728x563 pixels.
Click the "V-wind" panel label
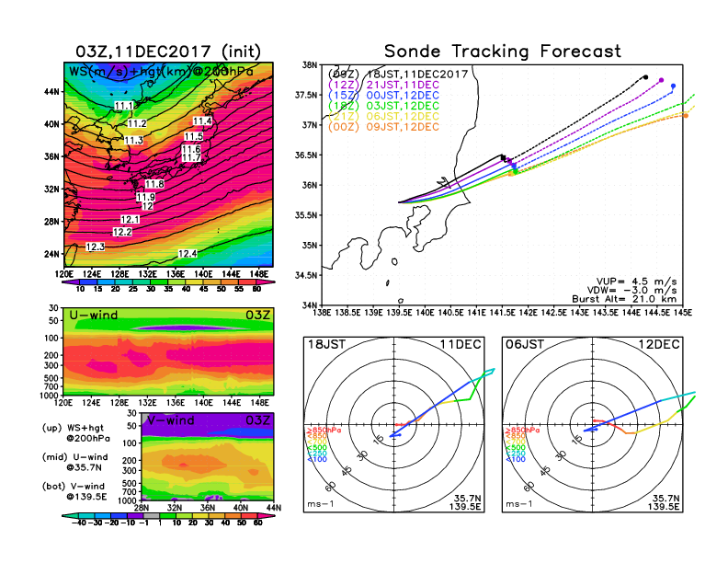click(x=171, y=420)
